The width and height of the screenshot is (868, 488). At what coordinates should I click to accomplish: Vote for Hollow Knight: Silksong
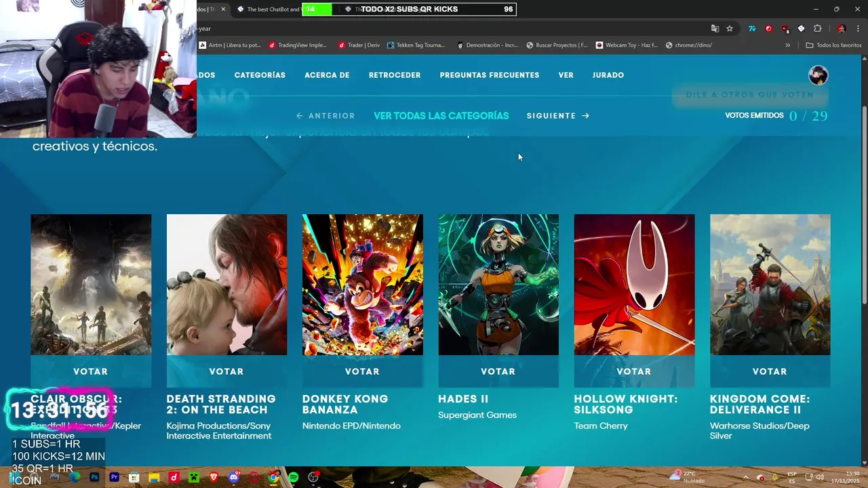pos(634,371)
